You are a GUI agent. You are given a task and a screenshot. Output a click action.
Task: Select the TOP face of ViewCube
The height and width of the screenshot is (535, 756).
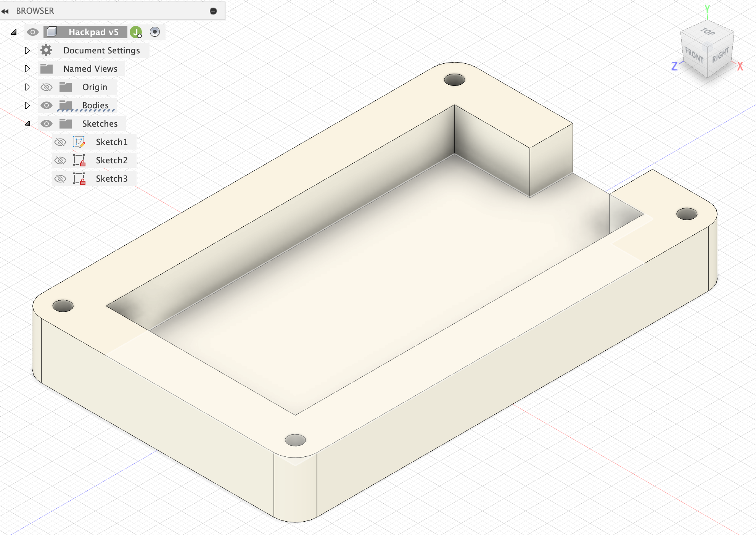(x=708, y=32)
